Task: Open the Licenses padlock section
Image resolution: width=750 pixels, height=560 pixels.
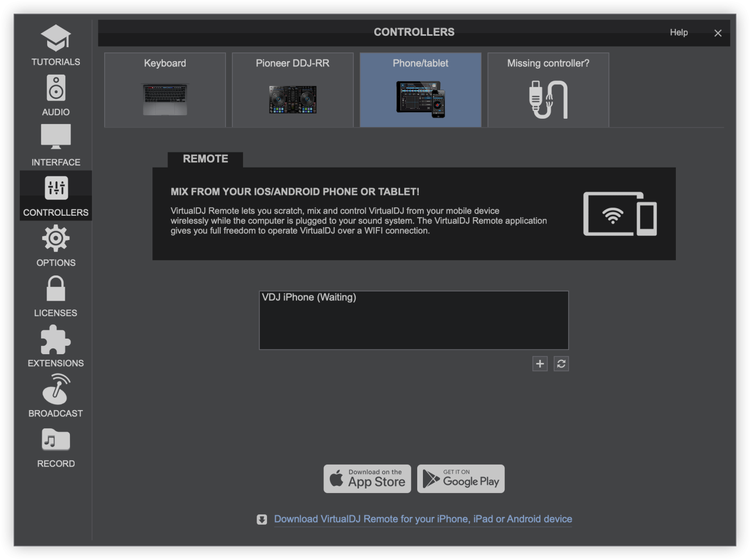Action: tap(55, 296)
